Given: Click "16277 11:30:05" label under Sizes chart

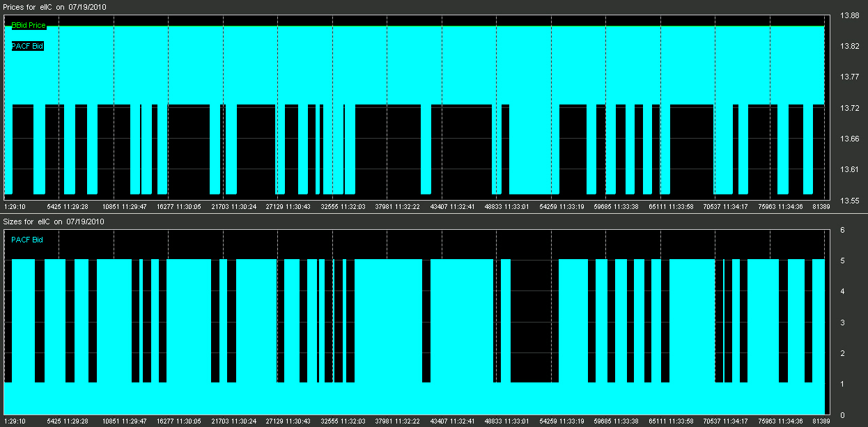Looking at the screenshot, I should [x=179, y=421].
